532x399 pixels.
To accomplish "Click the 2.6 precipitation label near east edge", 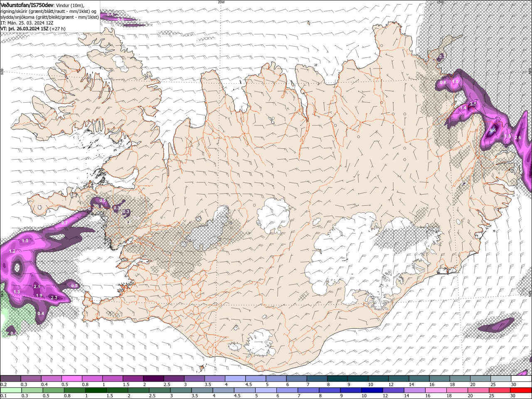I will [518, 138].
